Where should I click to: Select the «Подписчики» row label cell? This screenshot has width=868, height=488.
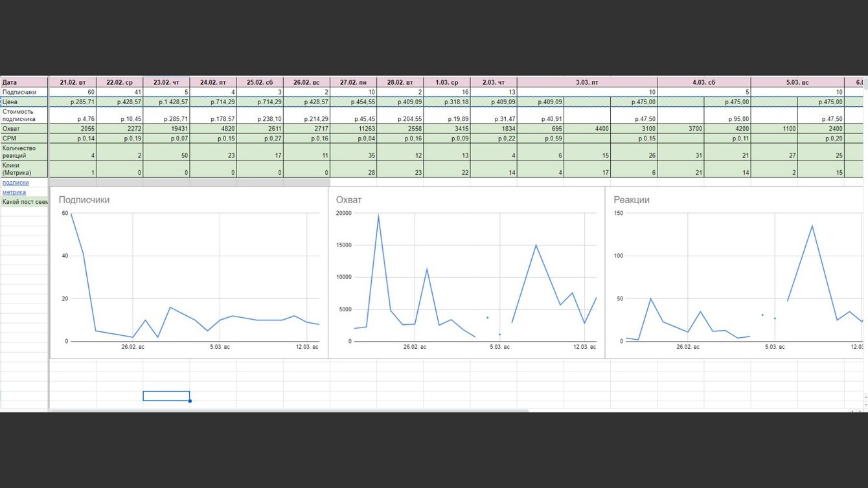[25, 92]
